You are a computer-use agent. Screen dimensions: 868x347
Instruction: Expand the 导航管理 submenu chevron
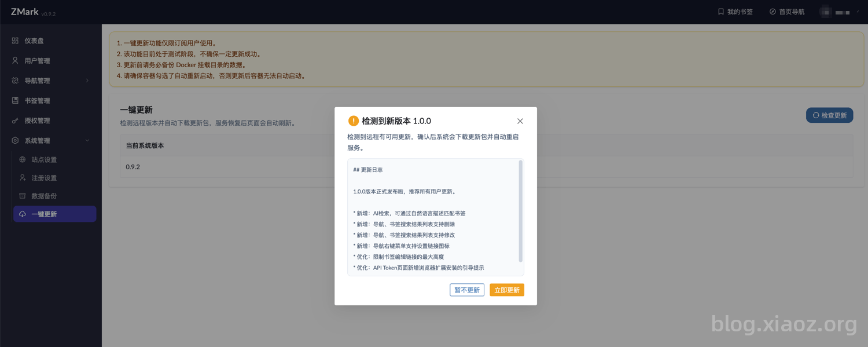click(87, 81)
